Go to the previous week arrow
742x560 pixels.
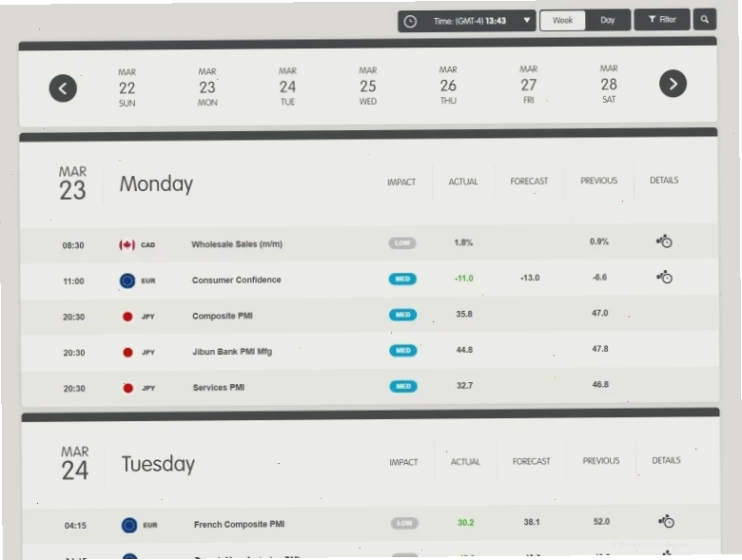click(x=63, y=88)
